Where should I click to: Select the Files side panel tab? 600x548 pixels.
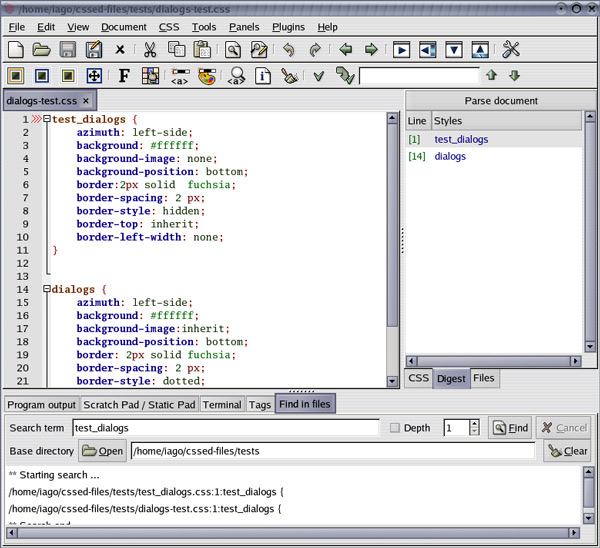[484, 378]
